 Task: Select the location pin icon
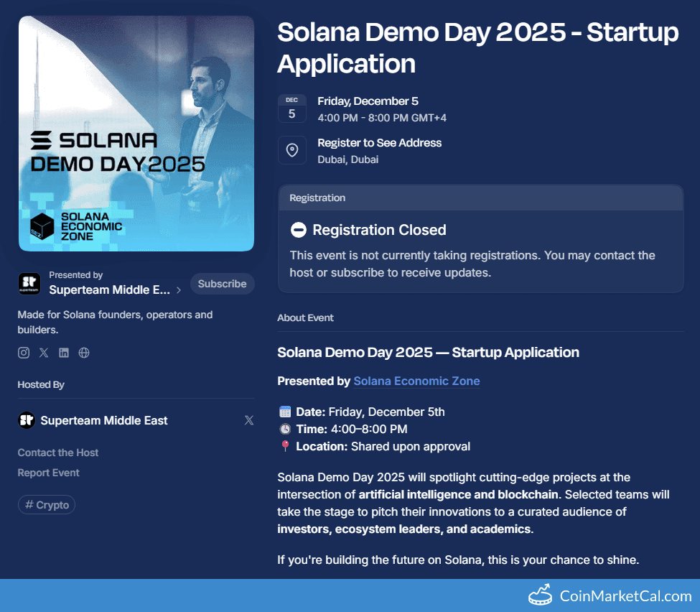[x=291, y=150]
